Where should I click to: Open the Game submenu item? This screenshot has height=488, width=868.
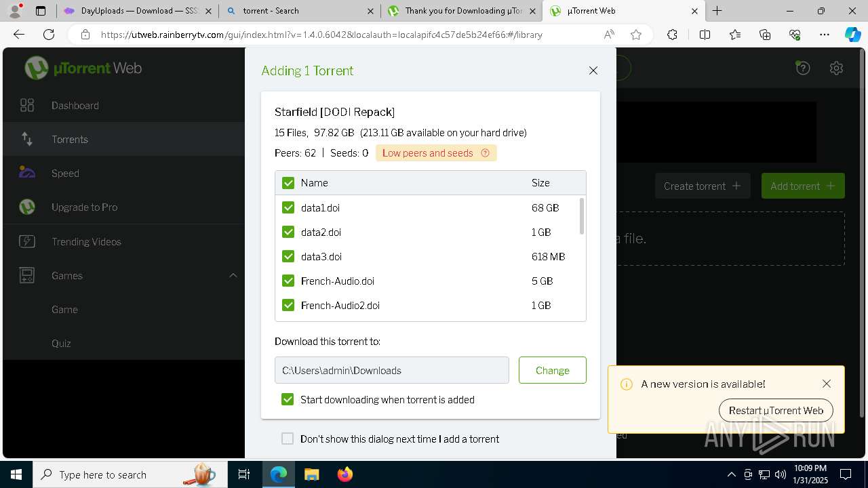pyautogui.click(x=64, y=309)
